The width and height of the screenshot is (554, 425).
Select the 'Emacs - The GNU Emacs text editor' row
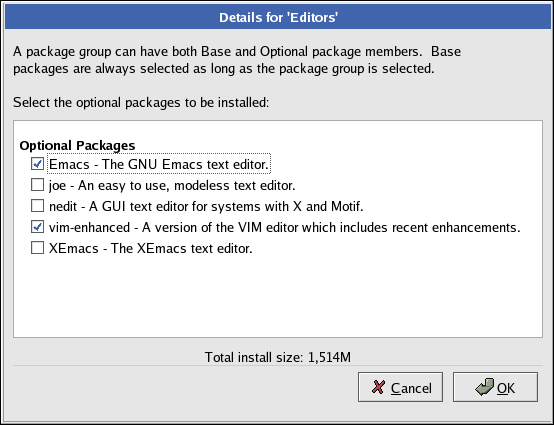(159, 164)
